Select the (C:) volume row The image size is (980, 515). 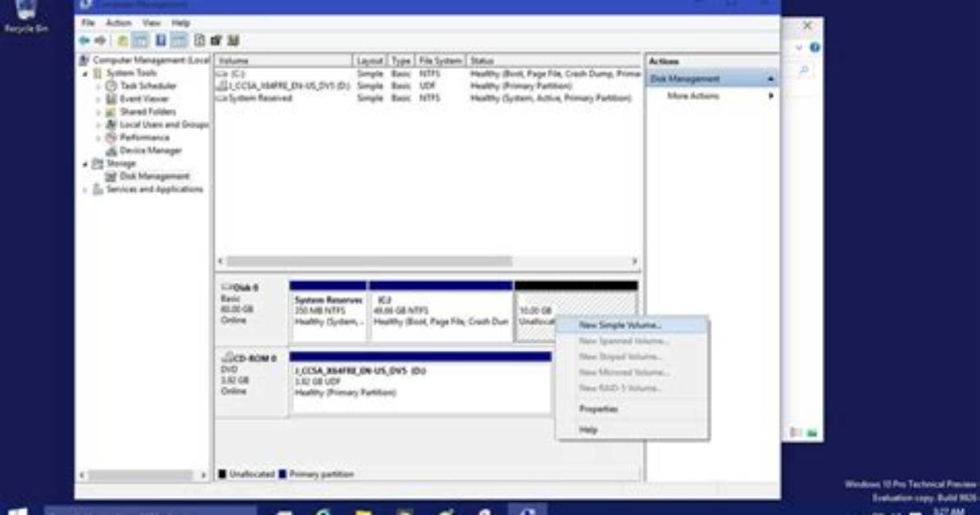(x=428, y=73)
